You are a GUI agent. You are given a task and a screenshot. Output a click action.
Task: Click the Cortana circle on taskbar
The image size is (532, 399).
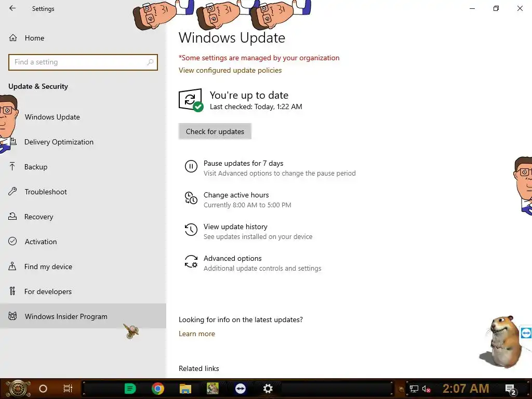pyautogui.click(x=43, y=389)
